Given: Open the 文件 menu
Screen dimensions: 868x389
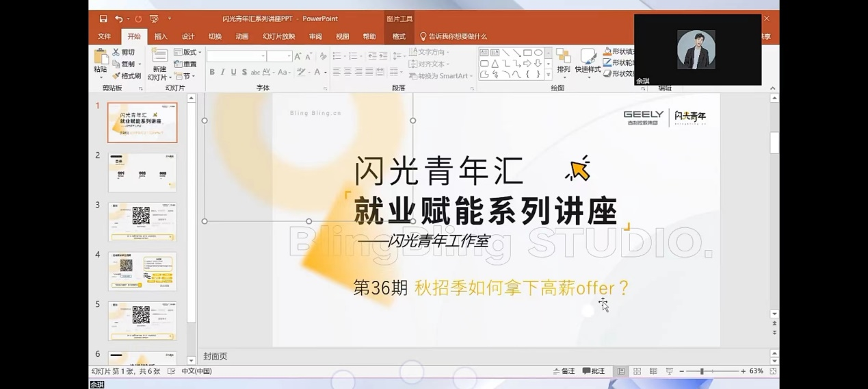Looking at the screenshot, I should coord(104,36).
